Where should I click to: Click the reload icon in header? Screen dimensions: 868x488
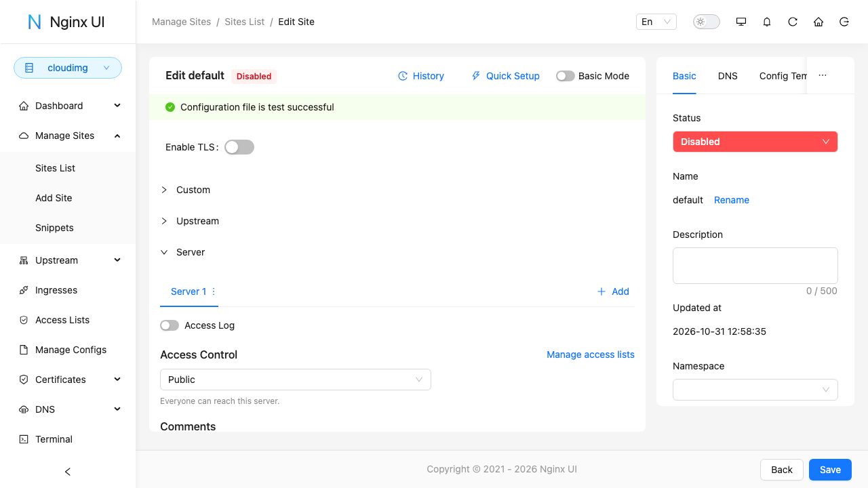(x=793, y=22)
